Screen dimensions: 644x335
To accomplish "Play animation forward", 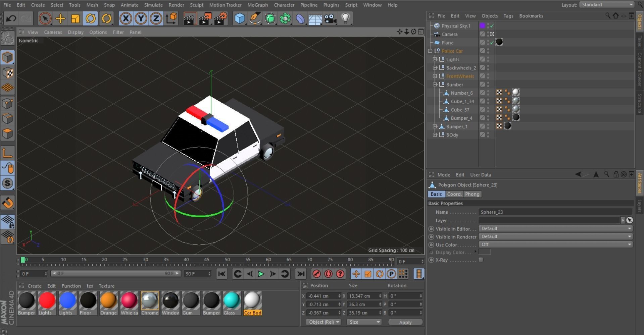I will click(261, 274).
